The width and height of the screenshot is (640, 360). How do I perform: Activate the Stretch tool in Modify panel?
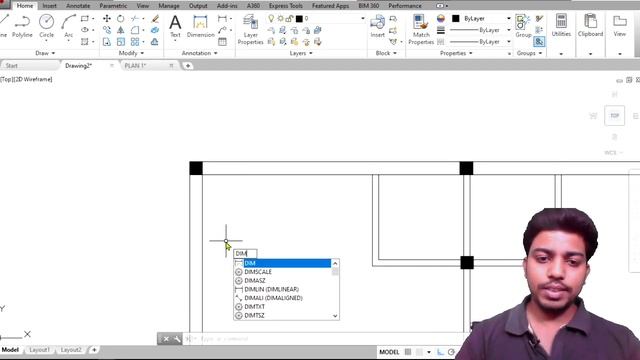click(107, 42)
